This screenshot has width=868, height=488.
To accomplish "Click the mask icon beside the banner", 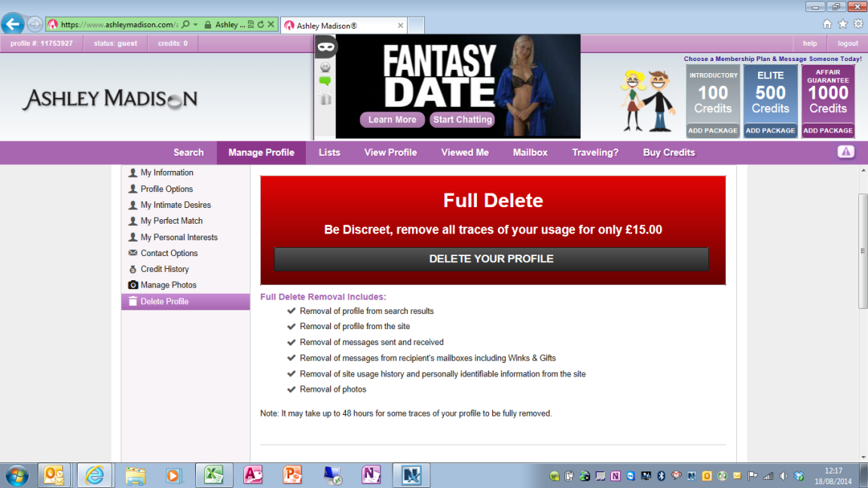I will click(325, 47).
